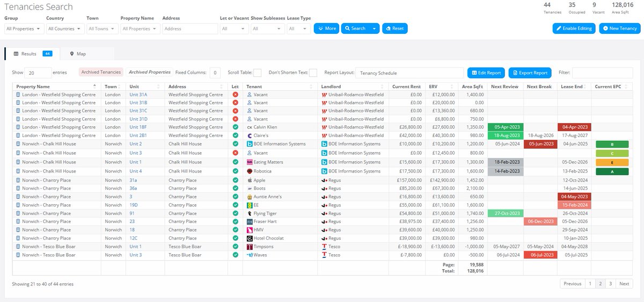Click the green let icon for Calvin Klien

(235, 127)
